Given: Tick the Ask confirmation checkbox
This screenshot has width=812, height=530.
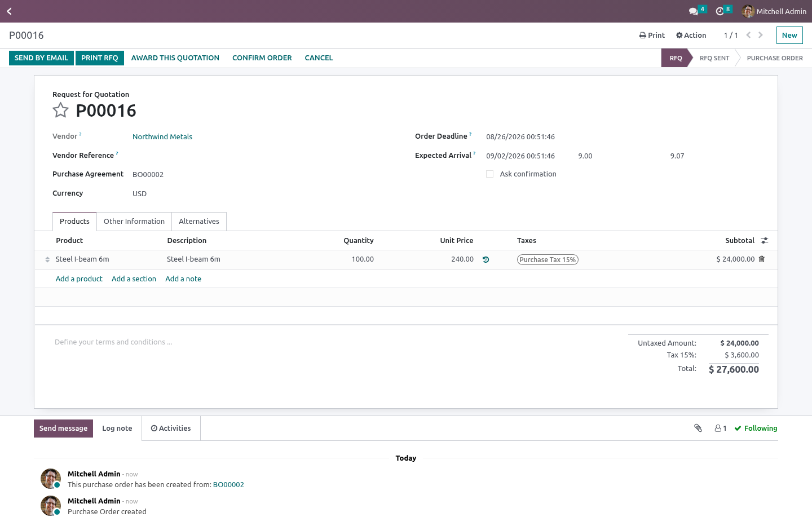Looking at the screenshot, I should click(489, 174).
